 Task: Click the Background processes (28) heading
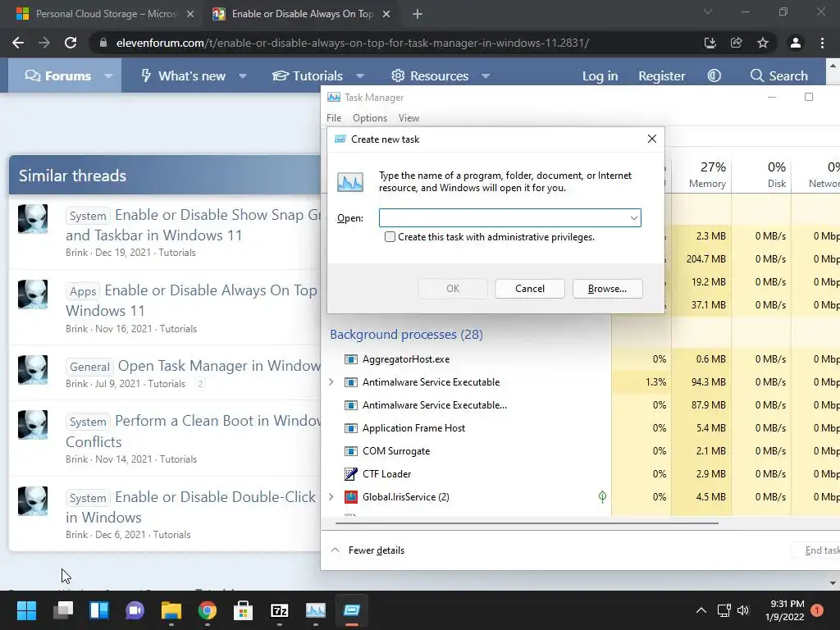coord(406,335)
